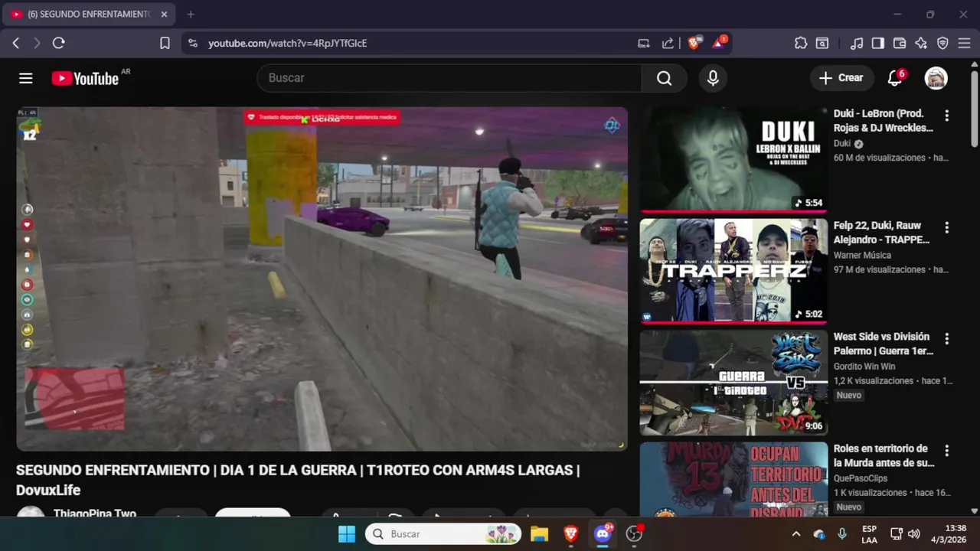Open Brave Shields lion icon
The height and width of the screenshot is (551, 980).
(694, 43)
